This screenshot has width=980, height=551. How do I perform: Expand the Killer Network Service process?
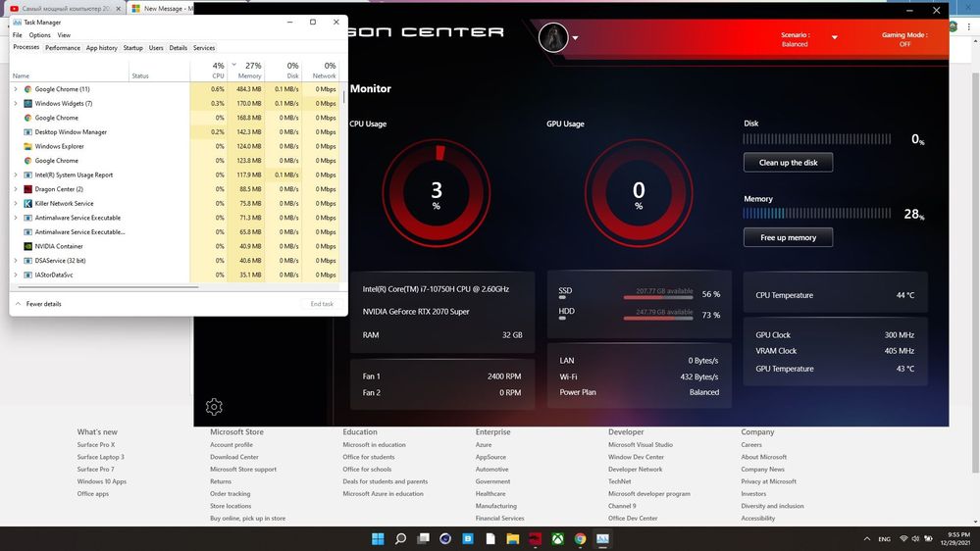pos(16,204)
